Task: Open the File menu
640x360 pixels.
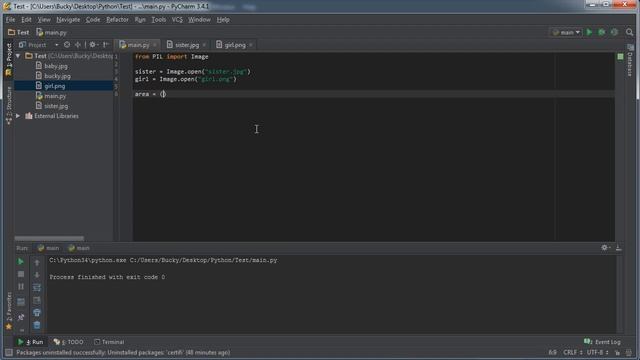Action: click(10, 20)
